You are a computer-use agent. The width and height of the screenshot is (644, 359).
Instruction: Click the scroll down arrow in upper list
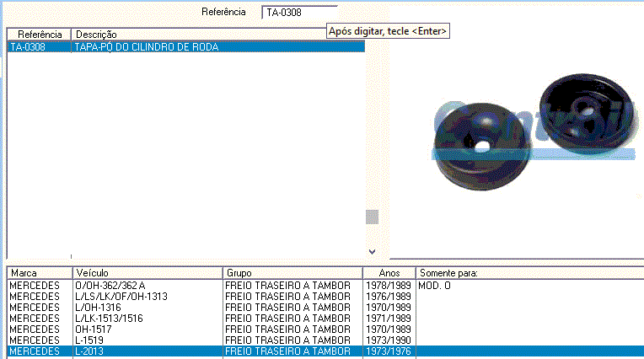point(372,251)
